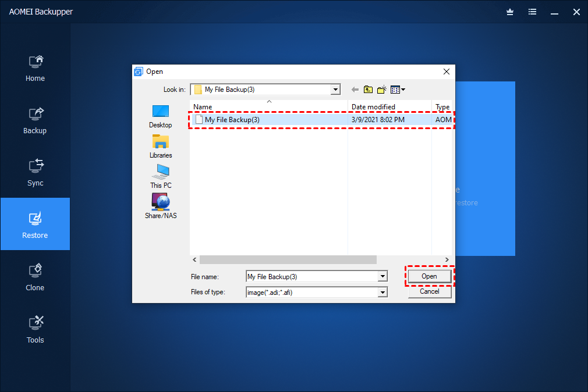Click the horizontal scrollbar thumb

pyautogui.click(x=288, y=260)
